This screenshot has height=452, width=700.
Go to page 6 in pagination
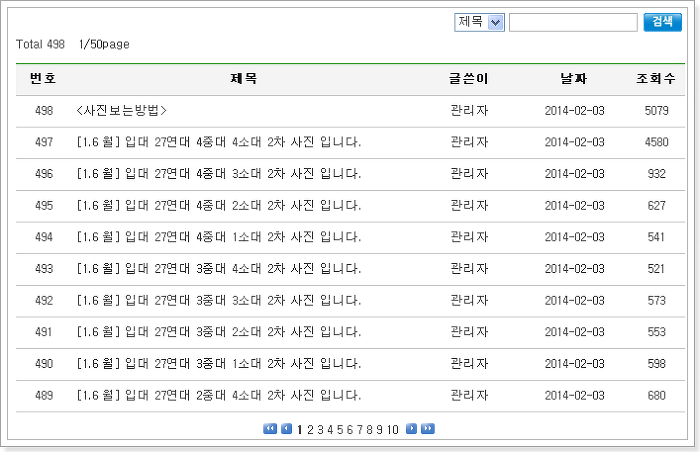coord(350,430)
